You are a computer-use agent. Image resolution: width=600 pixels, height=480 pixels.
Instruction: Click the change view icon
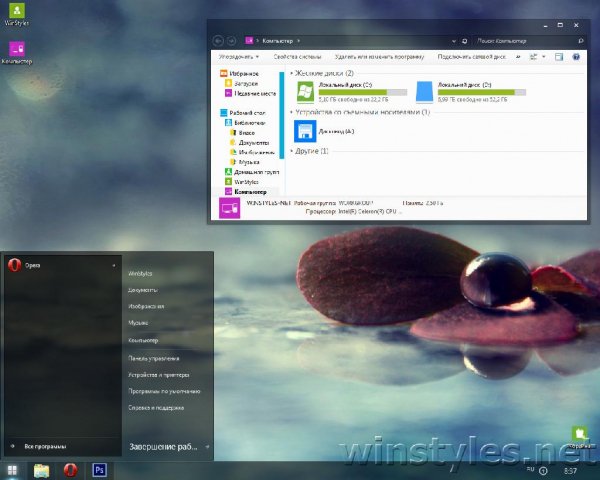pos(533,57)
